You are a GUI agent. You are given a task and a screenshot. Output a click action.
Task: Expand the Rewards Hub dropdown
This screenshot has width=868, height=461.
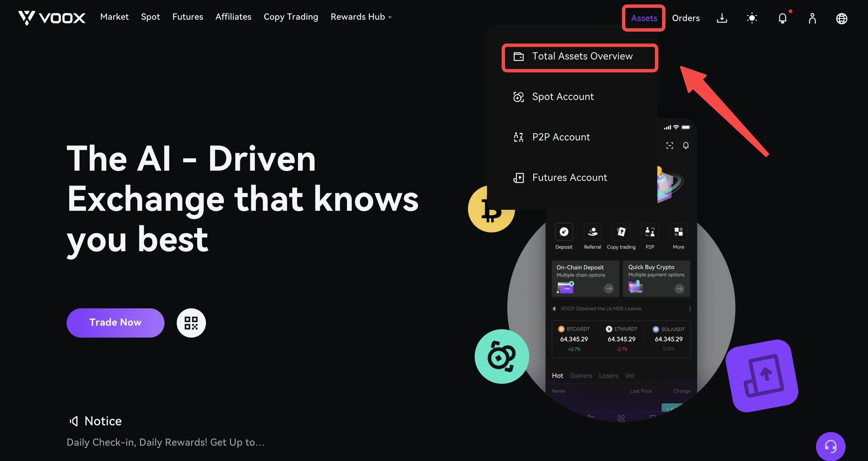(x=361, y=17)
